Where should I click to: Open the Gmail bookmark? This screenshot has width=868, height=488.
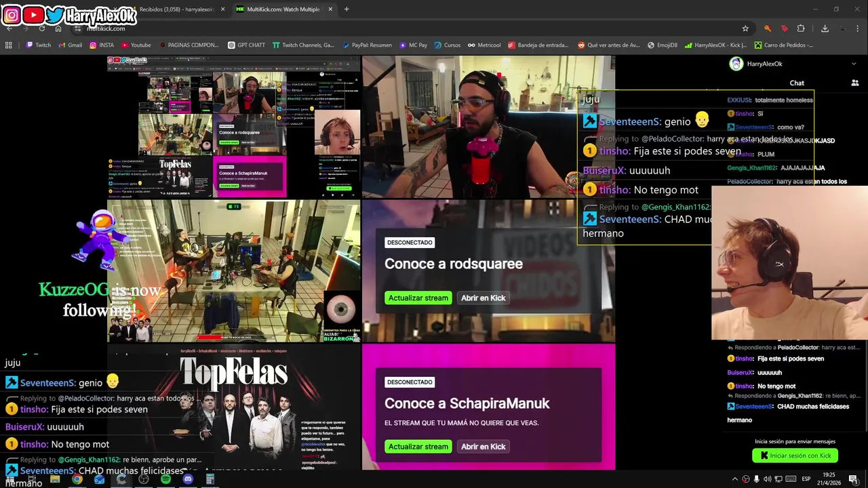coord(70,45)
